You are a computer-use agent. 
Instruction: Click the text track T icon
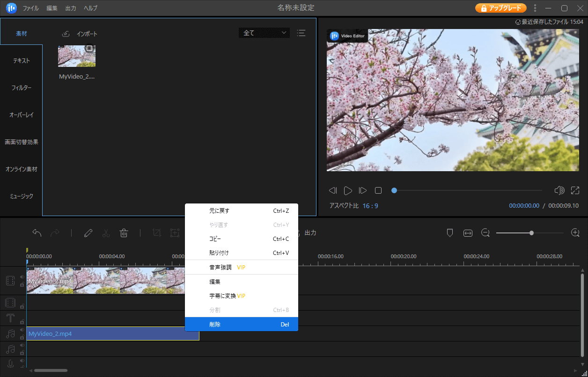pos(10,319)
